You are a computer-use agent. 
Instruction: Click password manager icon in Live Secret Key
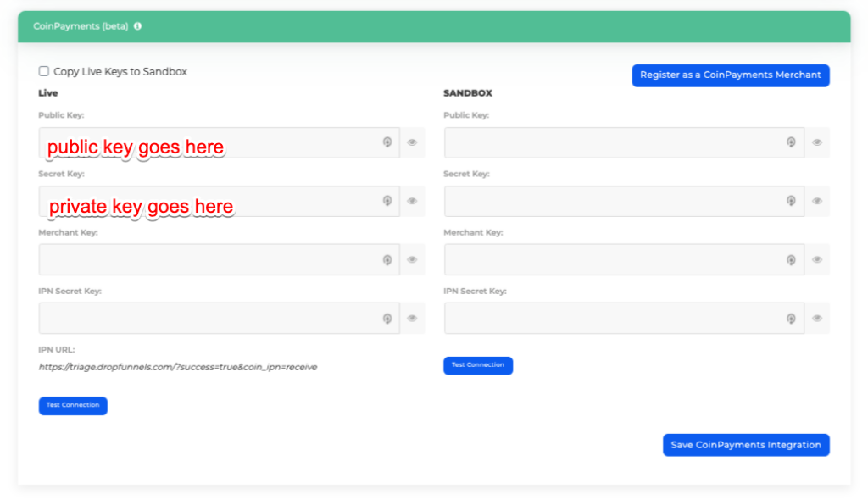[x=387, y=201]
